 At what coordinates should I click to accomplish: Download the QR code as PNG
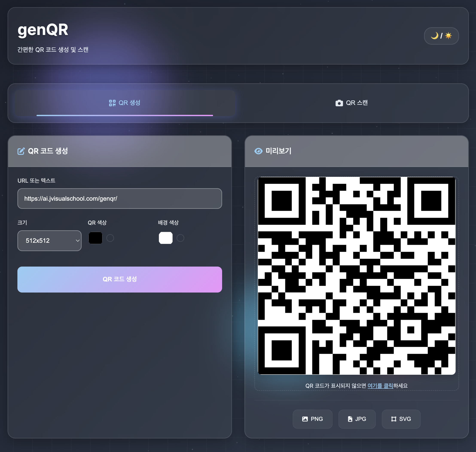[x=313, y=419]
